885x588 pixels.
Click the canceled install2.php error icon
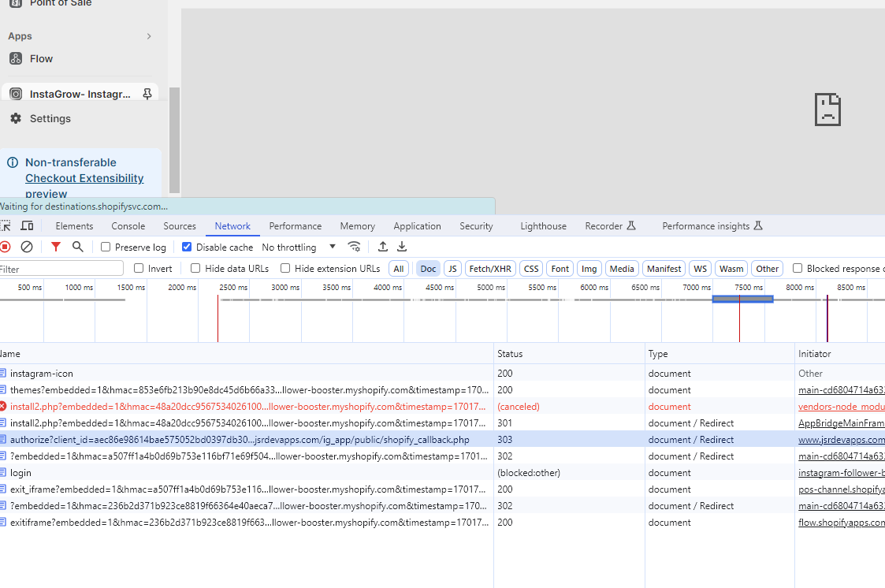[x=3, y=406]
